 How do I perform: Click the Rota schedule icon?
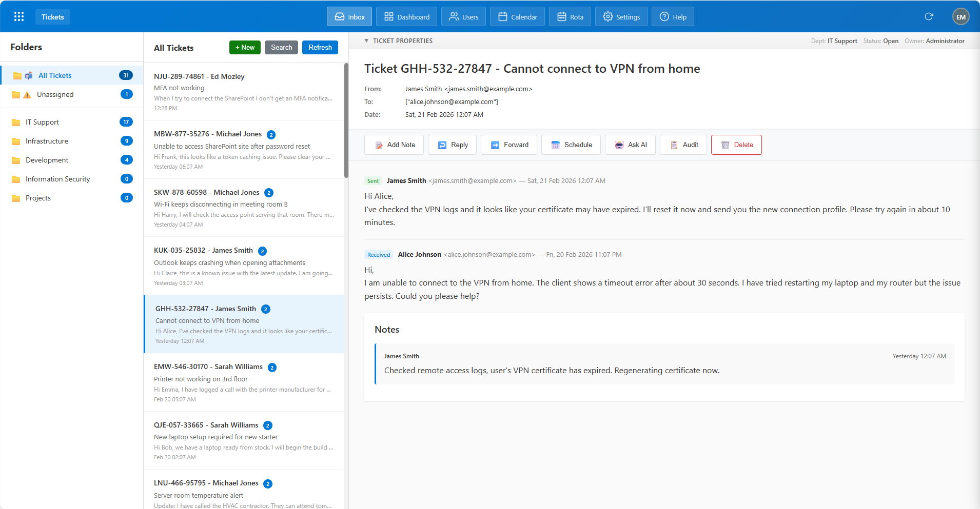pyautogui.click(x=562, y=16)
